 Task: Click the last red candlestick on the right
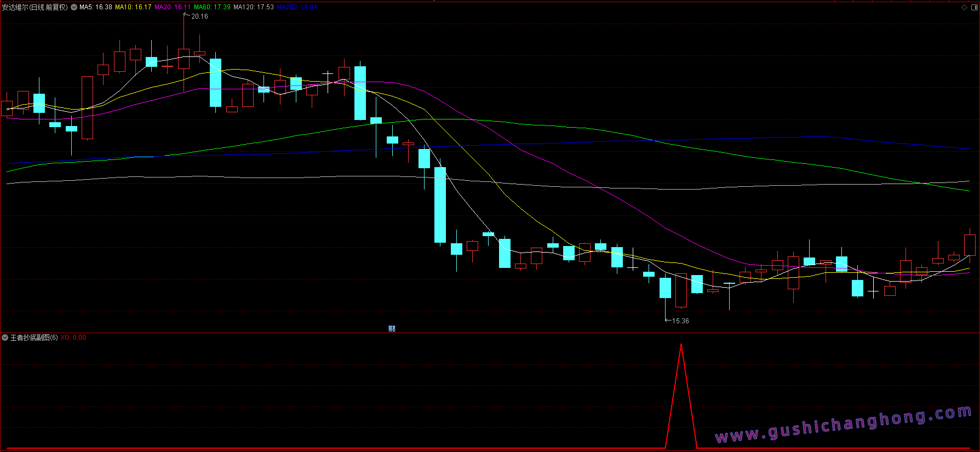tap(970, 244)
